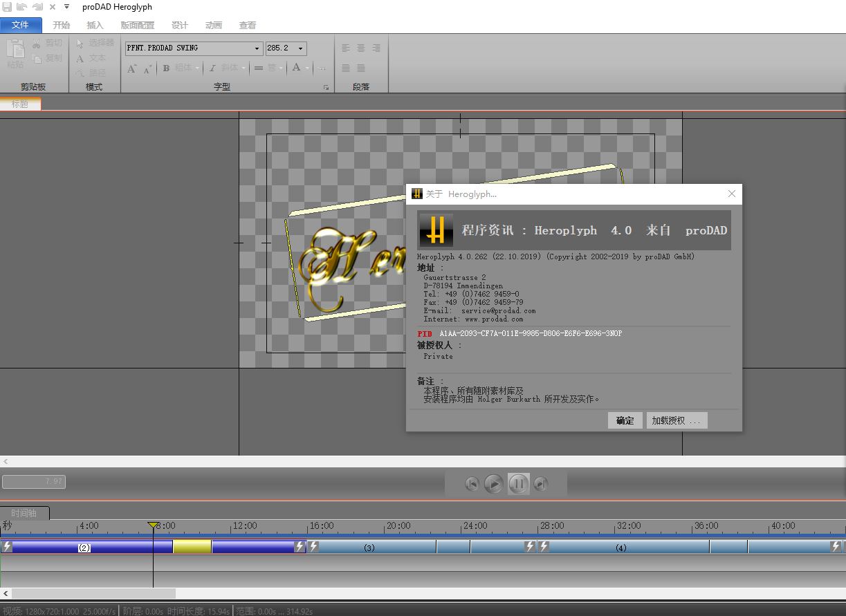Click the X delete icon in quick access toolbar
This screenshot has width=846, height=616.
coord(52,7)
